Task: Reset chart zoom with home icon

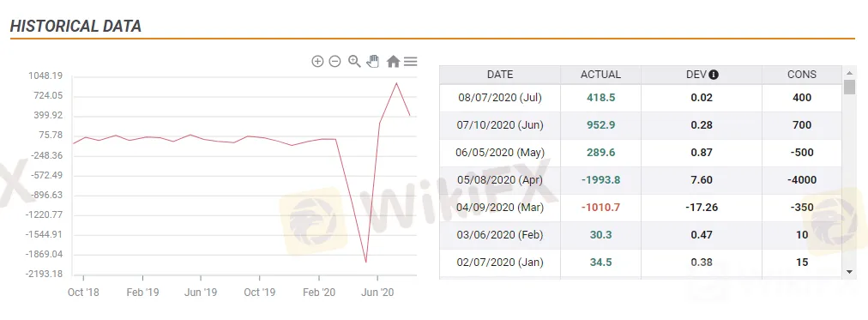Action: point(393,62)
